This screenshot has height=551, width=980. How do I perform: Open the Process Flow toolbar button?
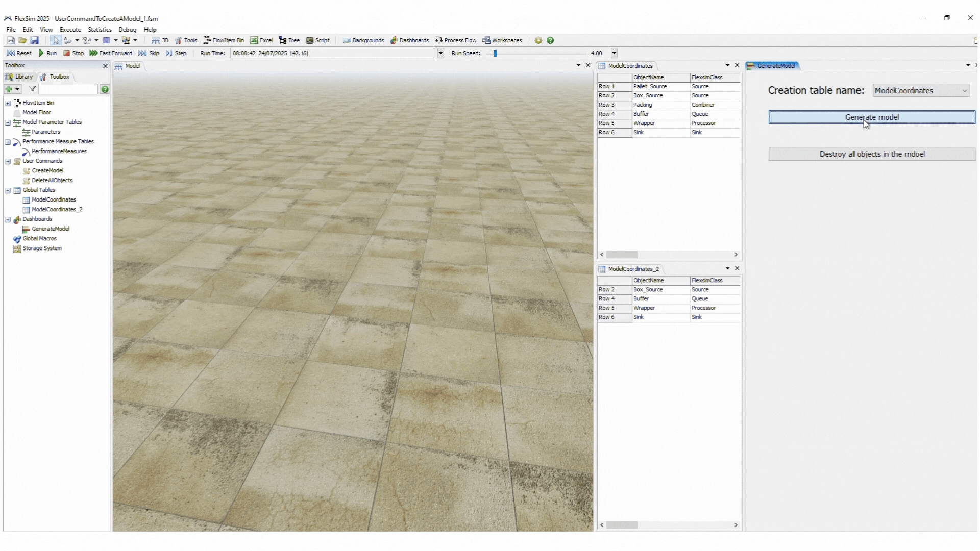[455, 40]
